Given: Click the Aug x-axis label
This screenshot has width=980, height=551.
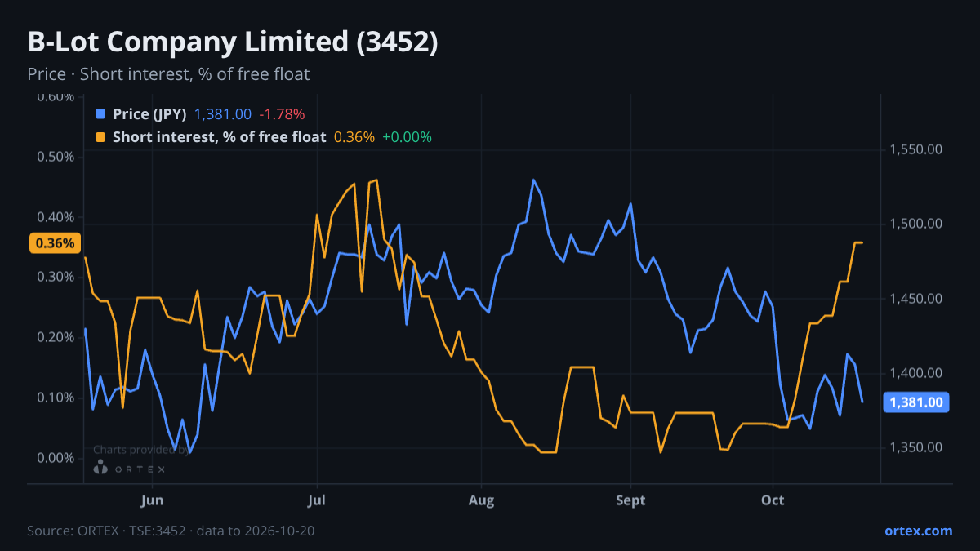Looking at the screenshot, I should coord(482,500).
